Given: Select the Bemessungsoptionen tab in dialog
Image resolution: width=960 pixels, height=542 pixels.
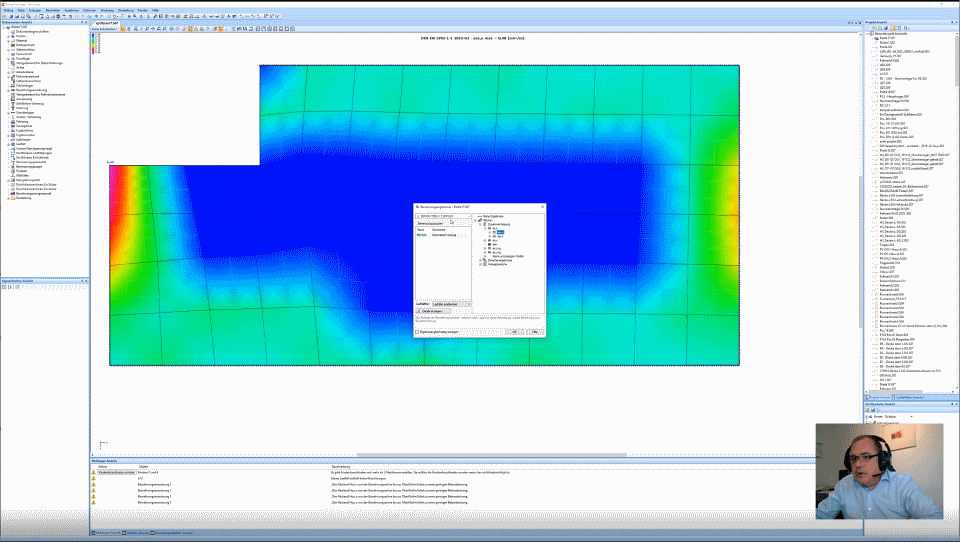Looking at the screenshot, I should pos(430,223).
